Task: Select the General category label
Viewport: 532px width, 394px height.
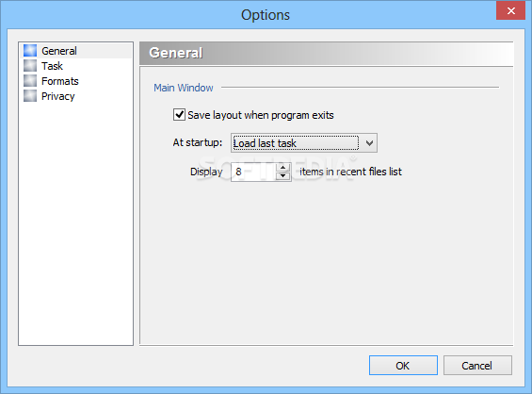Action: pyautogui.click(x=59, y=51)
